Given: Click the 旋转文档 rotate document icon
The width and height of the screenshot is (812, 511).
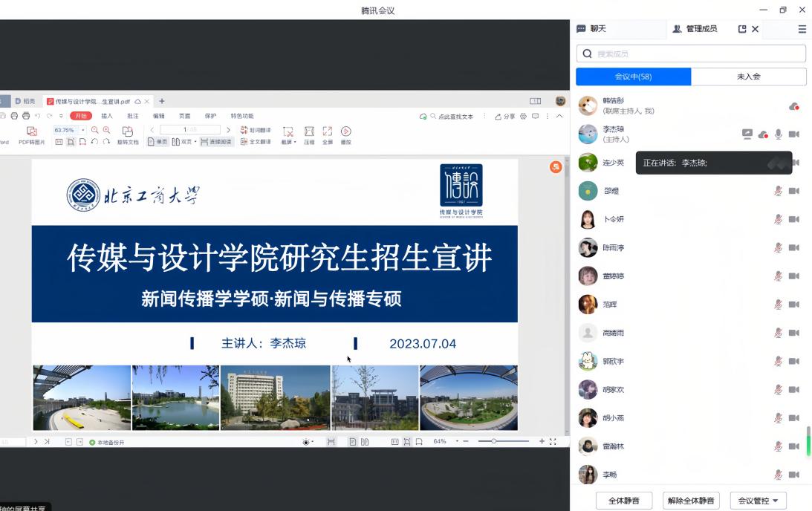Looking at the screenshot, I should point(128,131).
